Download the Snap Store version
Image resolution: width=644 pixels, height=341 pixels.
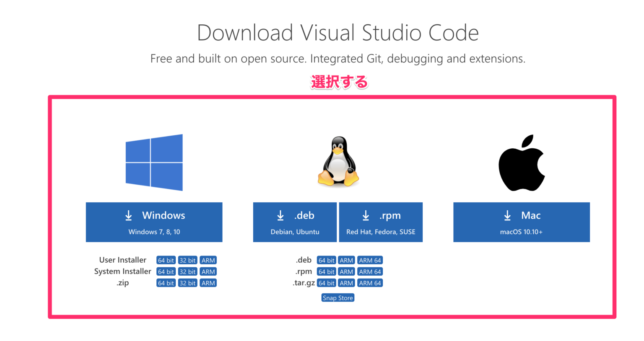[x=338, y=297]
